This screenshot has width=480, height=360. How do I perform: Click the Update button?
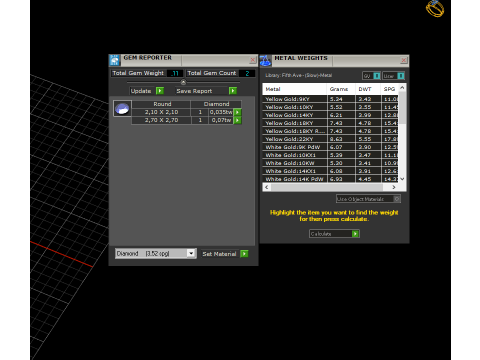click(x=147, y=91)
